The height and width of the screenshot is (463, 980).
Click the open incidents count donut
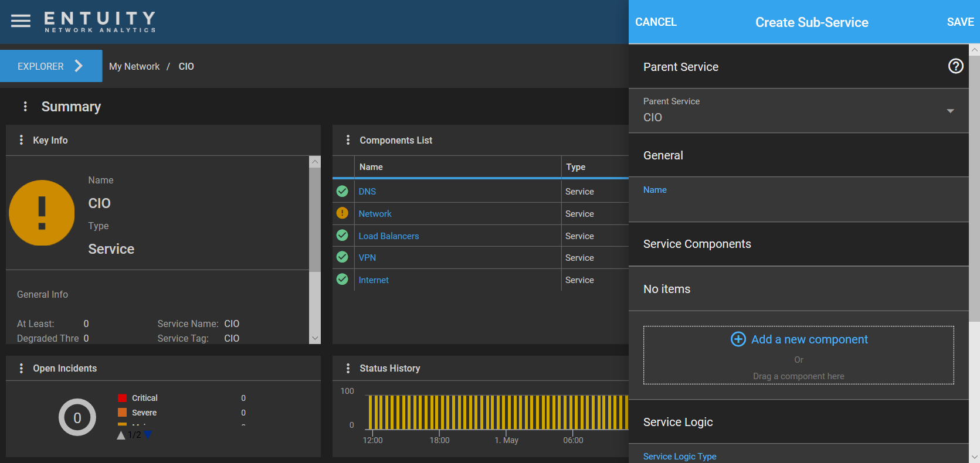(x=77, y=417)
